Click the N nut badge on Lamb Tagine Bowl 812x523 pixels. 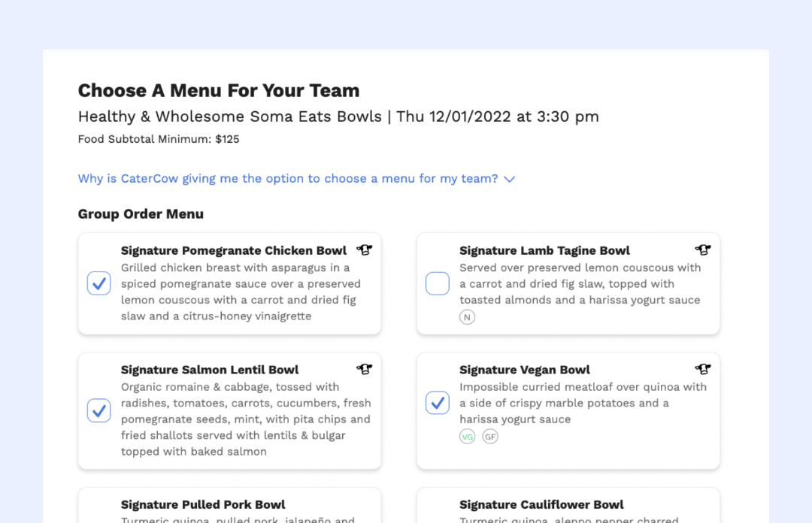click(468, 317)
